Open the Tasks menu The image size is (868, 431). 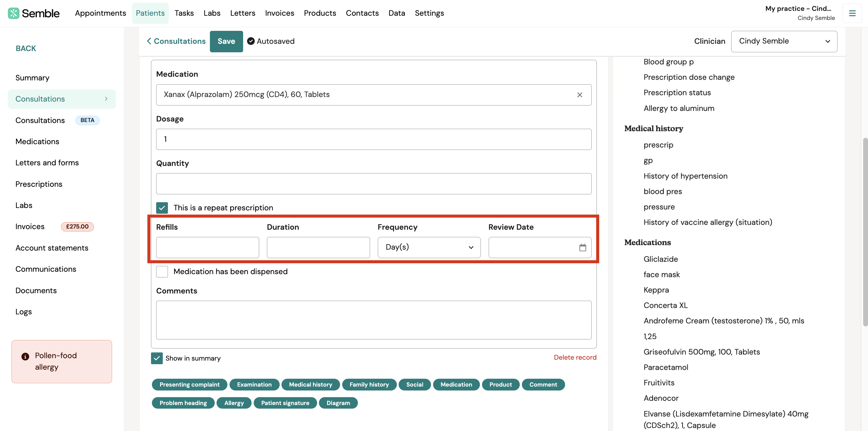pyautogui.click(x=184, y=13)
